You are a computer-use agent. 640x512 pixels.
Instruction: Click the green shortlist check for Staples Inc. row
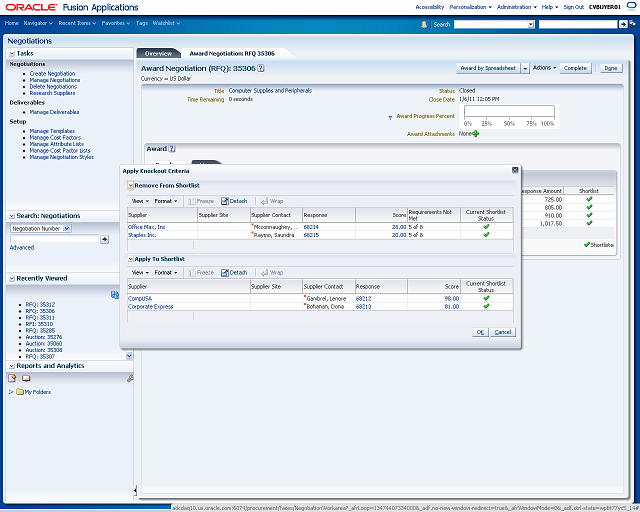pos(486,235)
